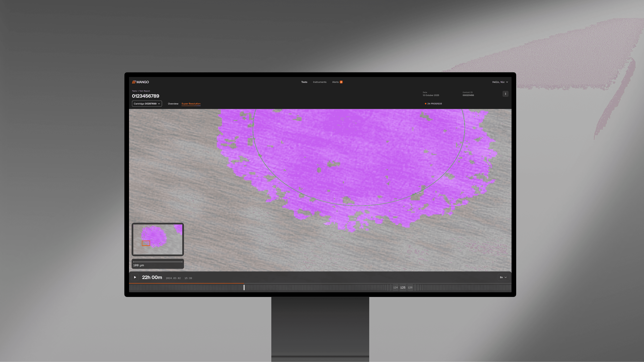Select frame 126 on timeline
The width and height of the screenshot is (644, 362).
410,288
